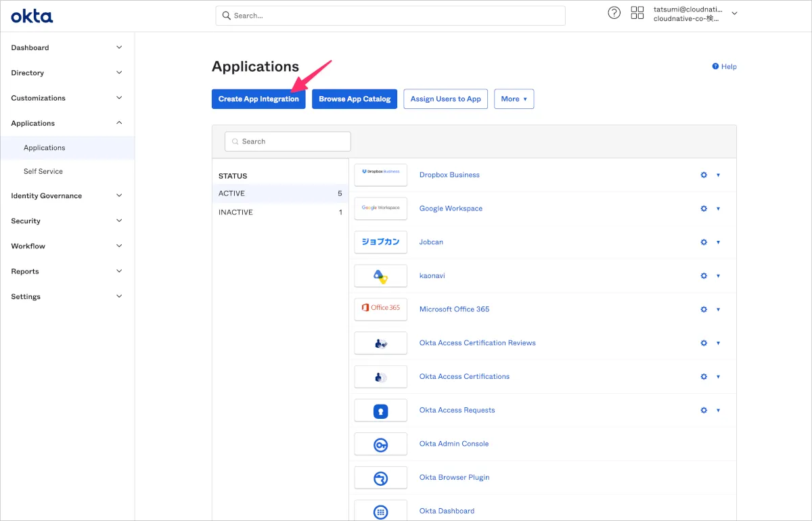Click the Dropbox Business app logo
The image size is (812, 521).
380,175
